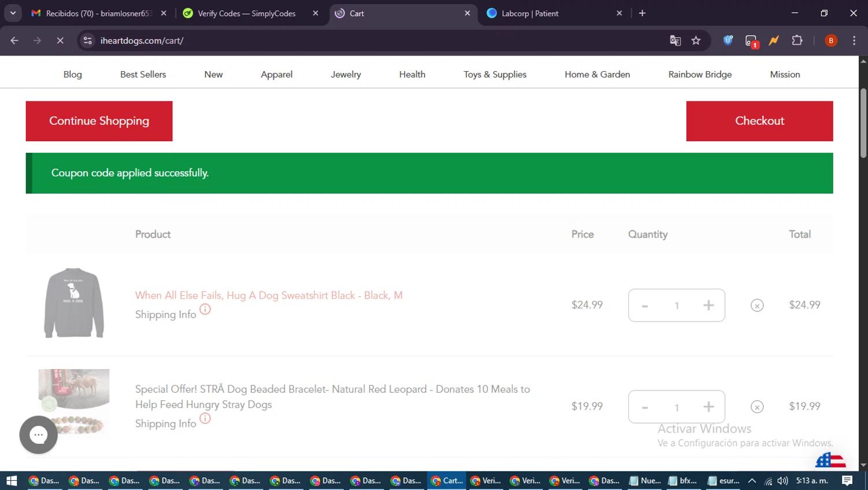Click the US flag badge

point(830,460)
